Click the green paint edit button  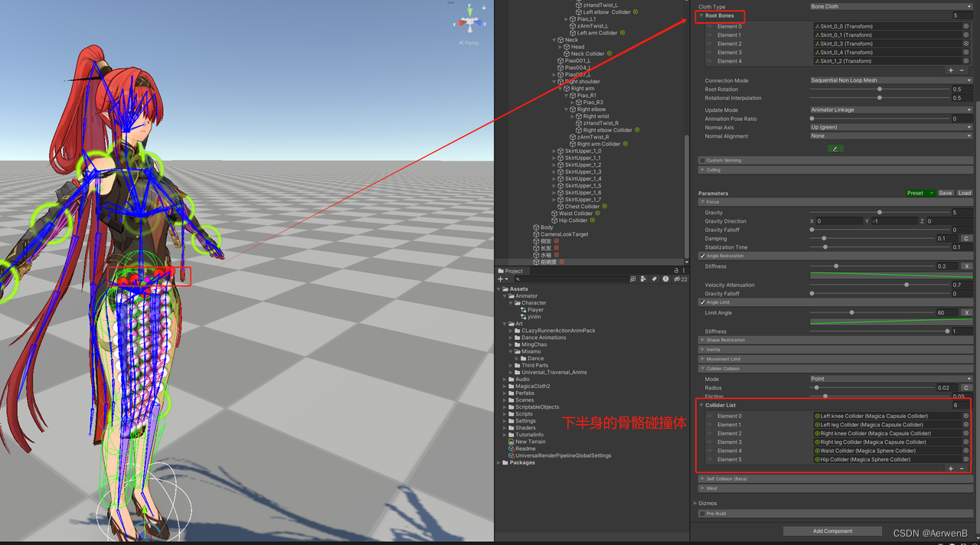[x=835, y=148]
